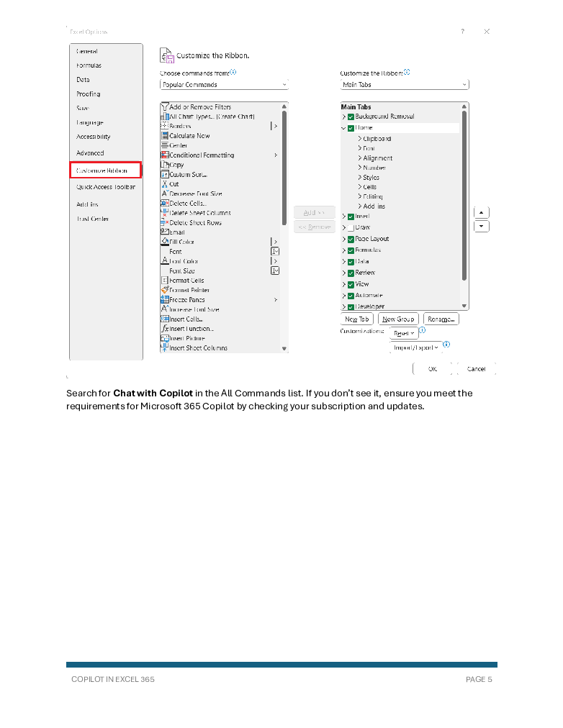Click the Insert Picture icon
This screenshot has height=728, width=563.
click(x=164, y=338)
